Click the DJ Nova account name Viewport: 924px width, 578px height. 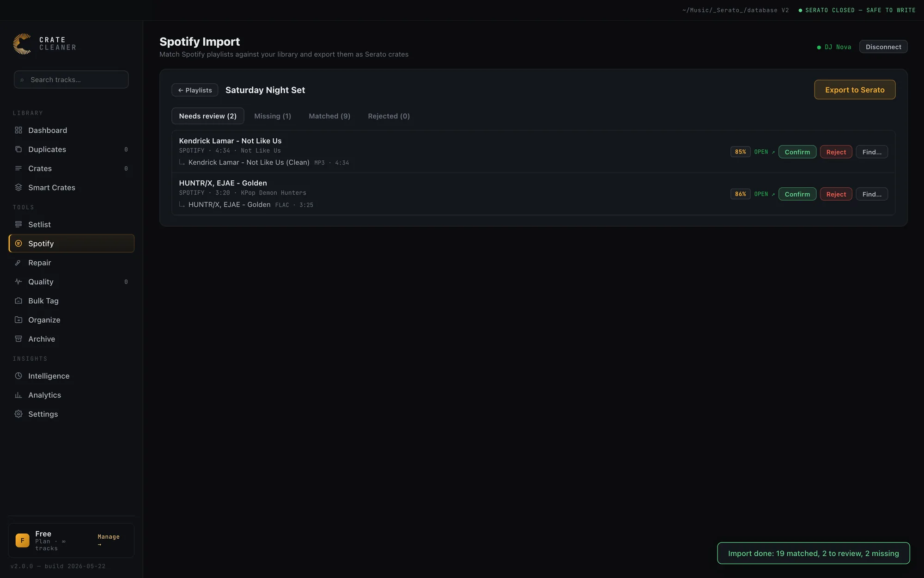click(x=838, y=47)
